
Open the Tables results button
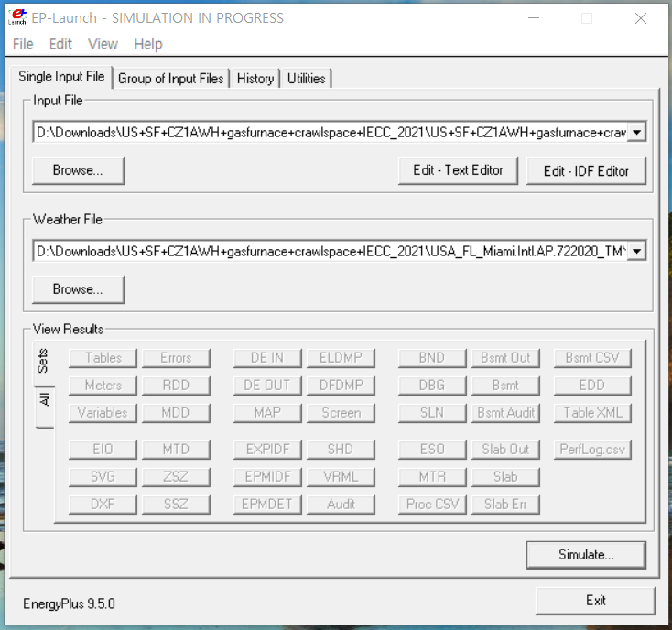pos(103,358)
